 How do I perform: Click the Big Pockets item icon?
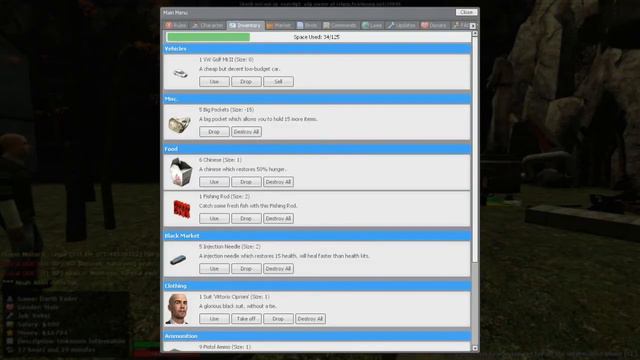179,124
